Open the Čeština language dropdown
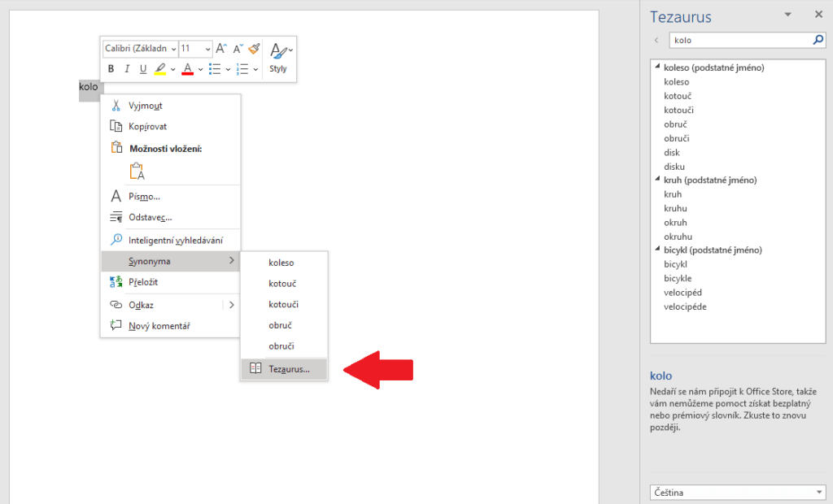This screenshot has width=833, height=504. 737,493
